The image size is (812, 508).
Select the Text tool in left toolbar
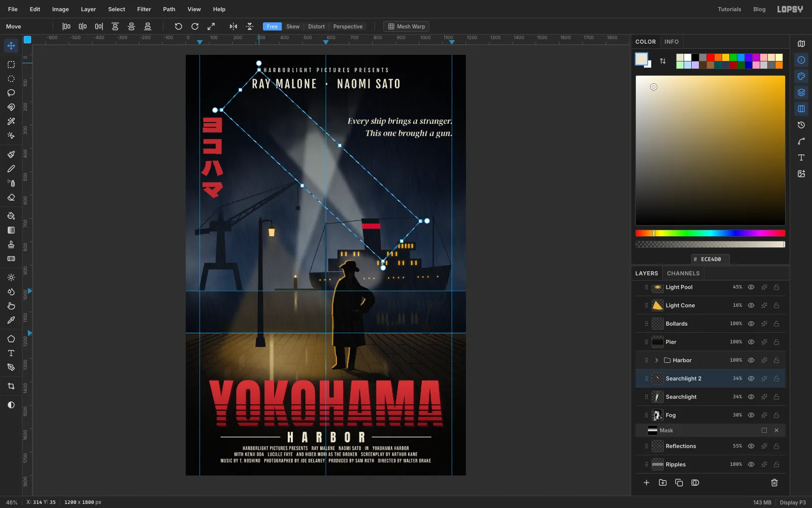click(11, 353)
